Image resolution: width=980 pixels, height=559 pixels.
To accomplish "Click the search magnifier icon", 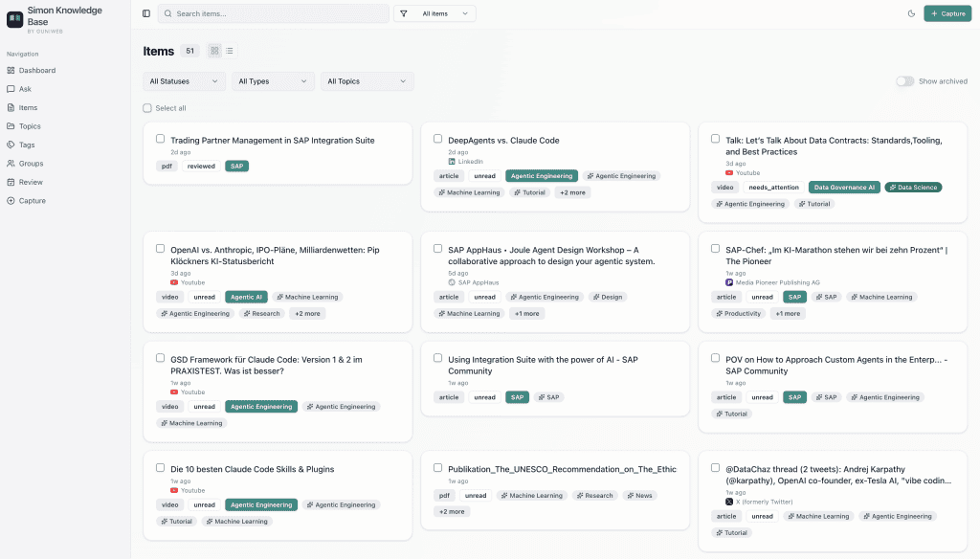I will pos(168,13).
